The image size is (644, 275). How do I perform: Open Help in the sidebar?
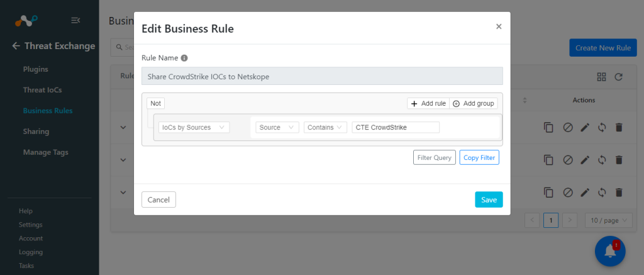tap(25, 211)
